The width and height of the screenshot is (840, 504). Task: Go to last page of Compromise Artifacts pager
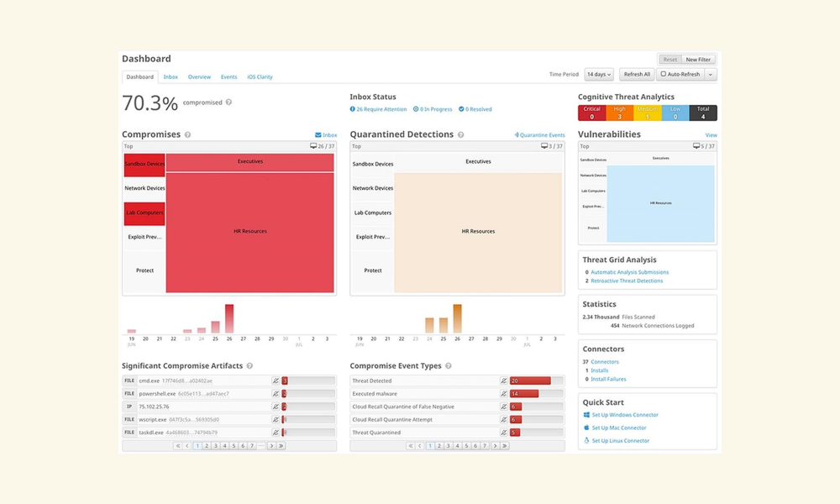tap(281, 445)
